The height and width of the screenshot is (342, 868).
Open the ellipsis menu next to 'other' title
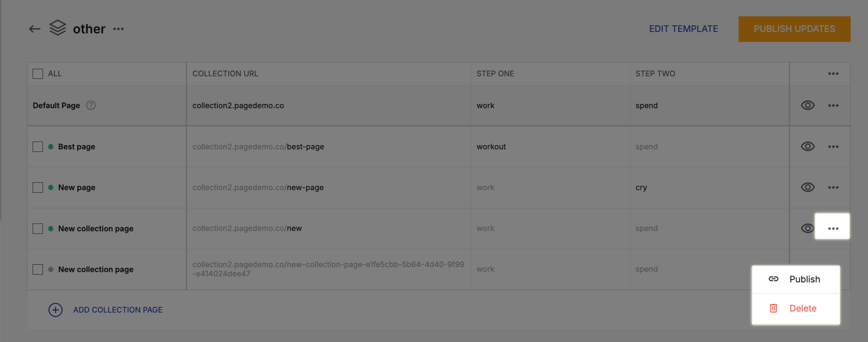pos(118,30)
